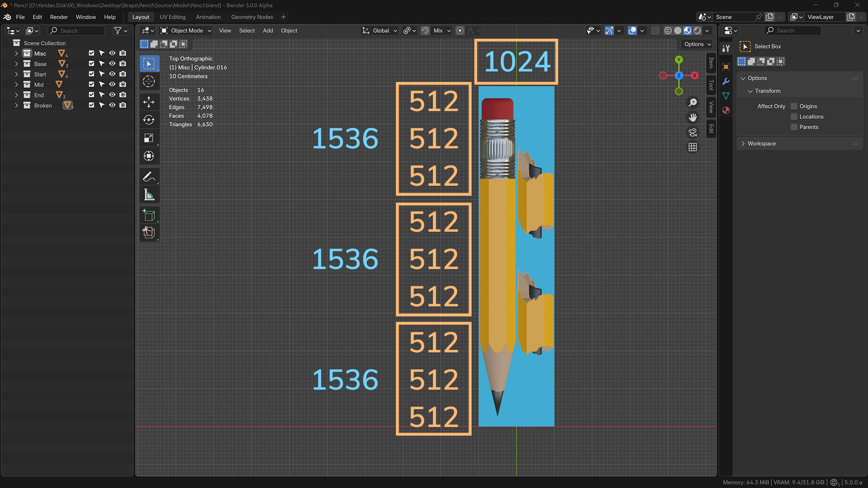Viewport: 868px width, 488px height.
Task: Enable the Origins checkbox
Action: (x=794, y=106)
